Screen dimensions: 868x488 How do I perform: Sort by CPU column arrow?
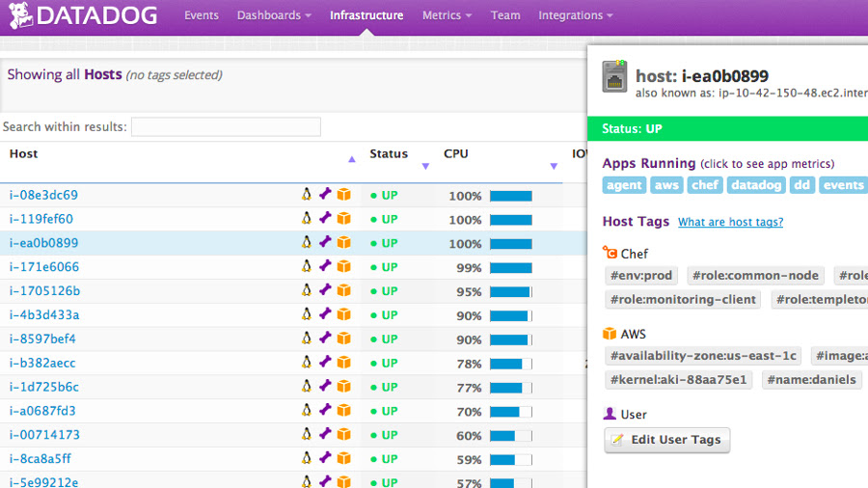[554, 166]
